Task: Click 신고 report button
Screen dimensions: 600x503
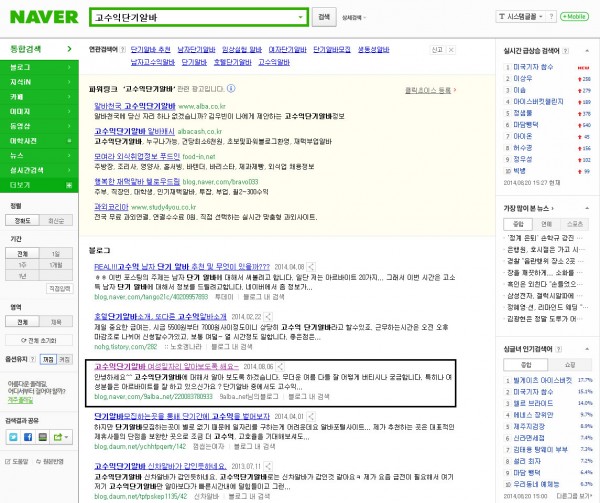Action: [x=437, y=50]
